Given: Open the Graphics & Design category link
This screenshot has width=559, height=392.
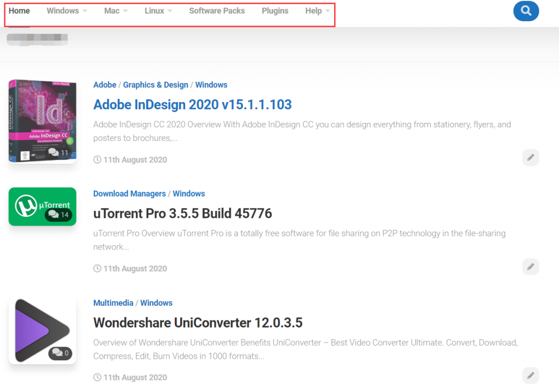Looking at the screenshot, I should click(156, 85).
